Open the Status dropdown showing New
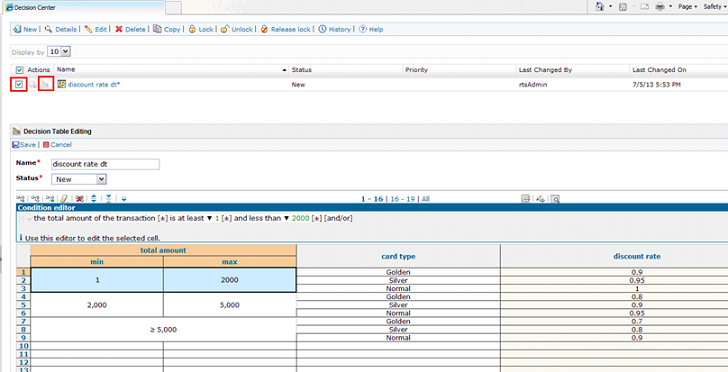The height and width of the screenshot is (372, 728). point(79,179)
